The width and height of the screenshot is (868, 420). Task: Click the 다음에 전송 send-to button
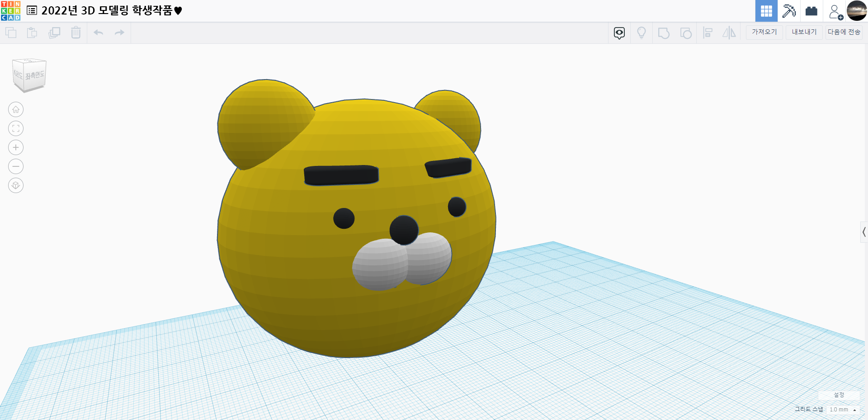tap(844, 32)
